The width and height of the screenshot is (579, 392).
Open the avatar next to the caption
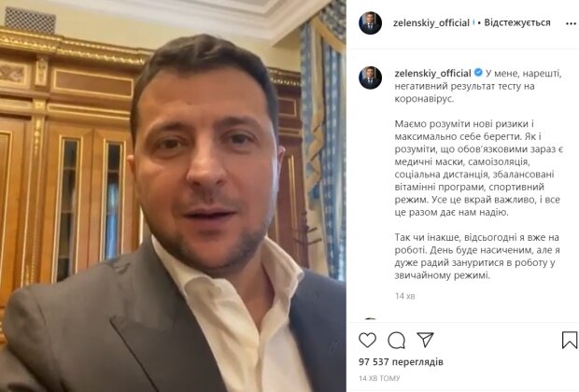point(370,77)
